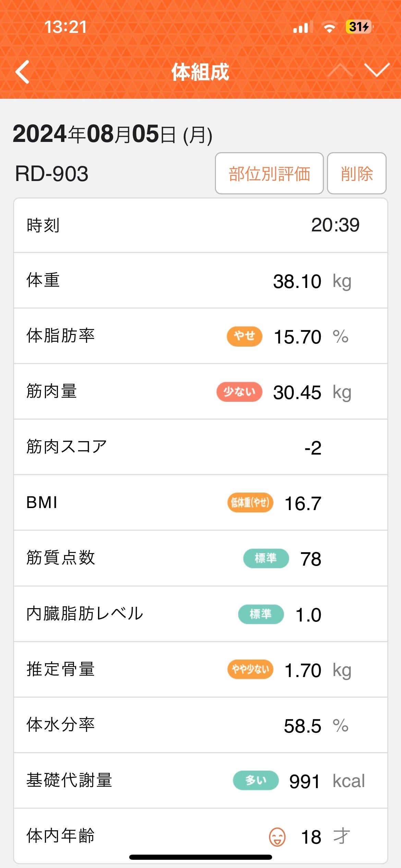
Task: Tap the smiley face body age icon
Action: (277, 837)
